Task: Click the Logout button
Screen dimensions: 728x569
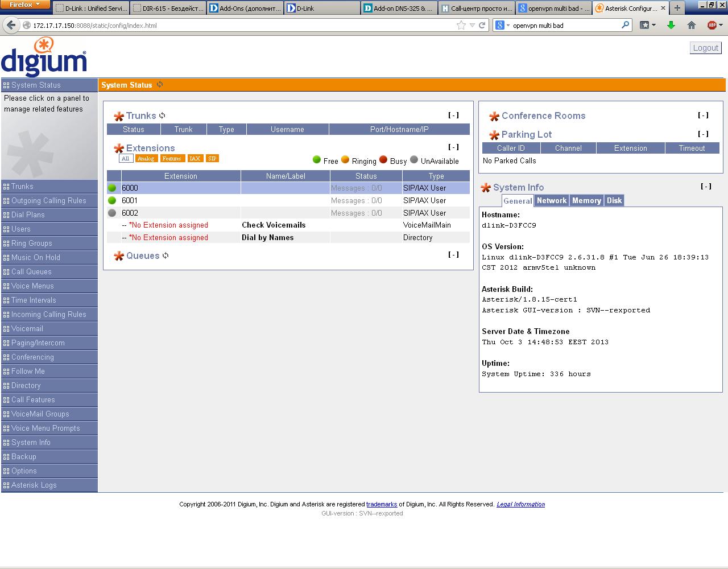Action: [706, 48]
